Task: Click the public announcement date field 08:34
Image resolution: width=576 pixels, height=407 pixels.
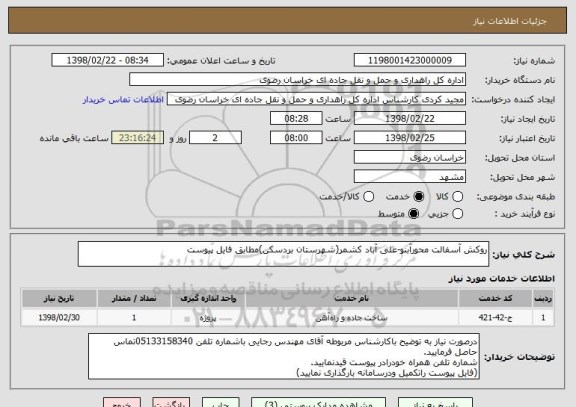Action: point(108,60)
